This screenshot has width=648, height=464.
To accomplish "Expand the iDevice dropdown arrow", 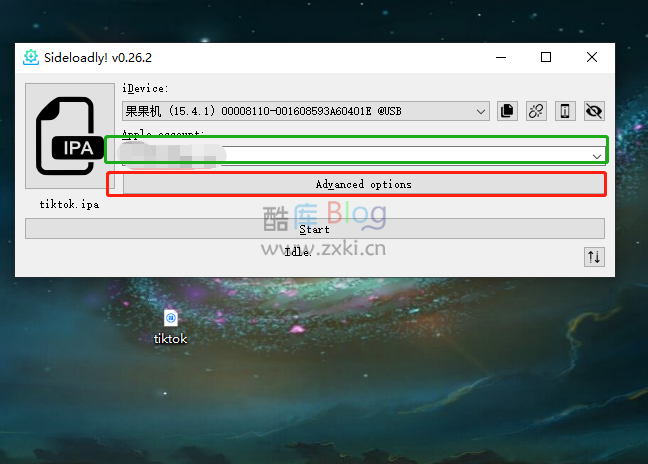I will (481, 111).
